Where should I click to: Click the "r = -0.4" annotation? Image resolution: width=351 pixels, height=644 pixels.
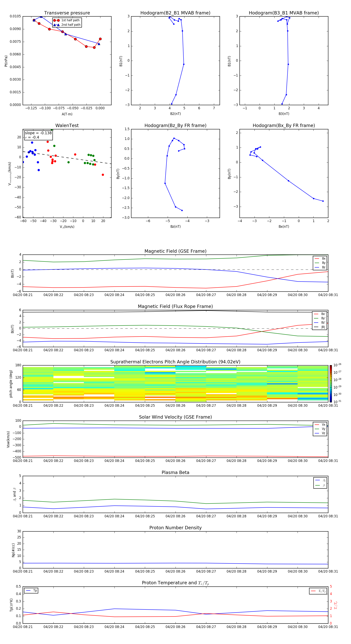tap(32, 137)
